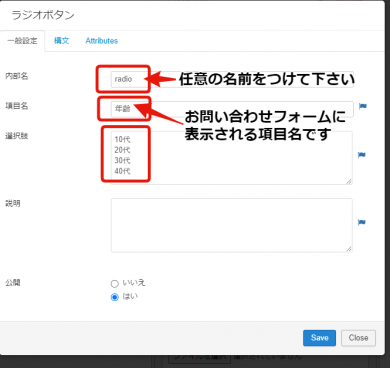Viewport: 390px width, 368px height.
Task: Grab the 選択肢 textarea resize handle
Action: tap(349, 181)
